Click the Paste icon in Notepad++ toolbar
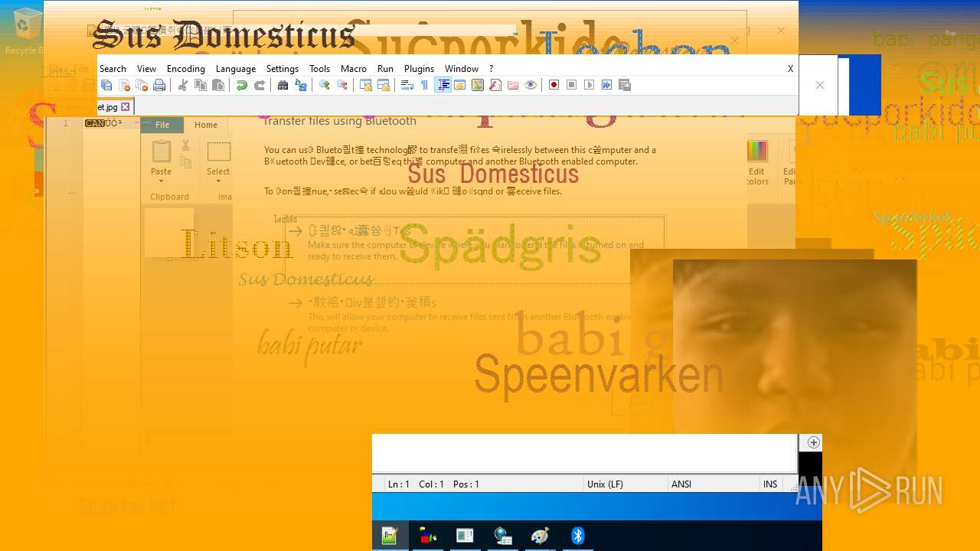This screenshot has width=980, height=551. (218, 85)
